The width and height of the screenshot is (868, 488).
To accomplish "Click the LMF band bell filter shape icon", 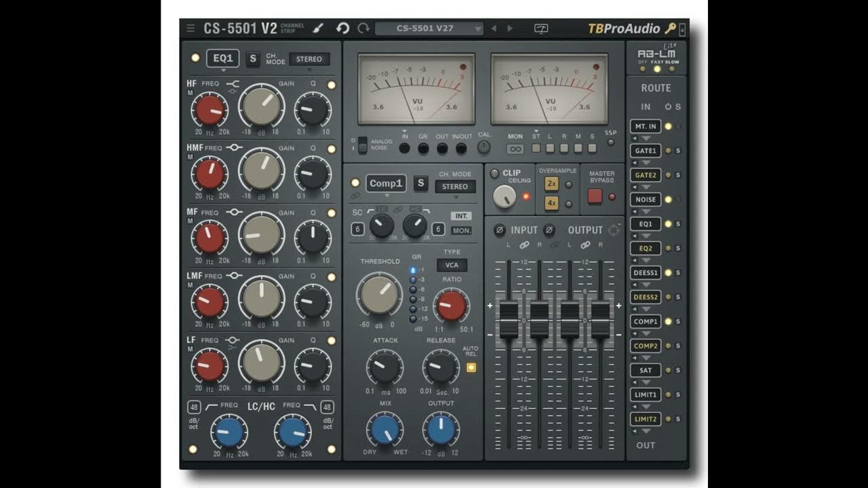I will point(235,276).
